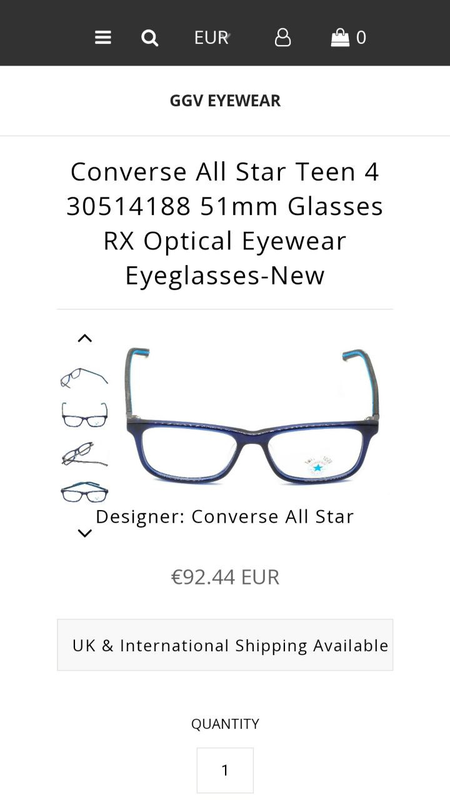Open the shopping bag cart icon
Screen dimensions: 450x800
tap(340, 38)
